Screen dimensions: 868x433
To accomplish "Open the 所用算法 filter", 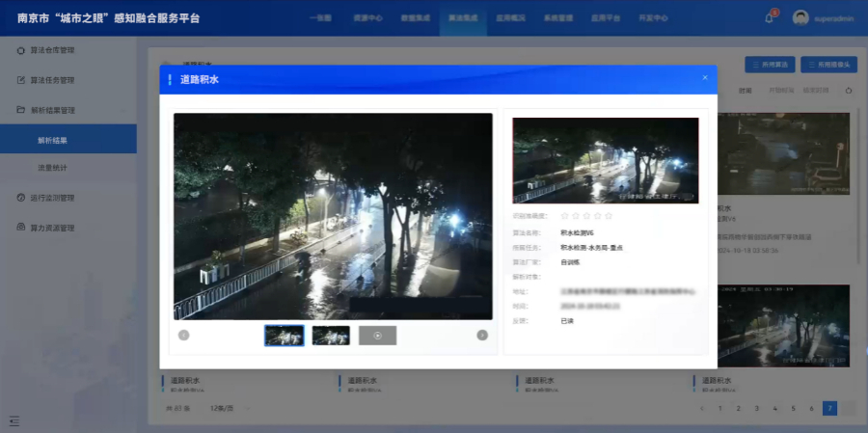I will click(770, 66).
